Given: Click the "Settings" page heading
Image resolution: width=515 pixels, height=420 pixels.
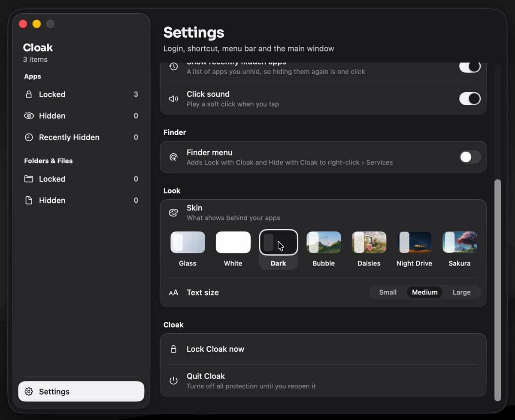Looking at the screenshot, I should (194, 33).
